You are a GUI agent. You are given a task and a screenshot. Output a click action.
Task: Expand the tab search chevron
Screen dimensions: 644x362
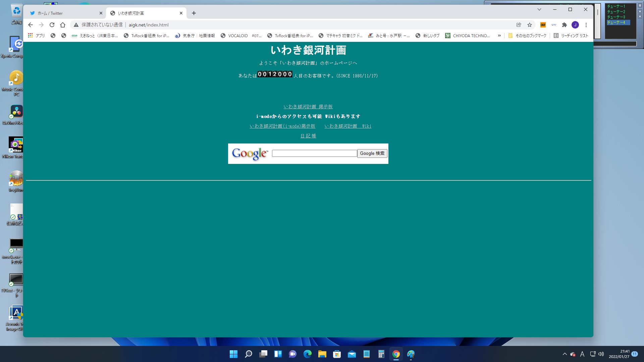click(x=539, y=9)
